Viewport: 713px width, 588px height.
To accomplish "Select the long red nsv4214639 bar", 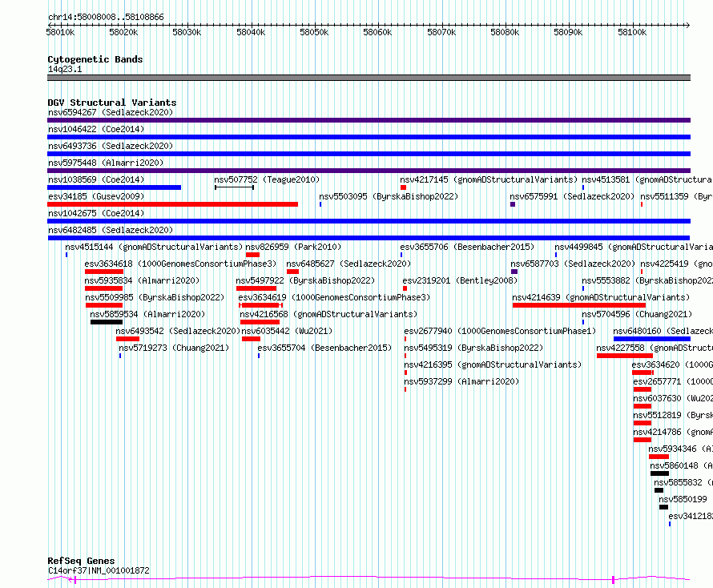I will [x=579, y=305].
